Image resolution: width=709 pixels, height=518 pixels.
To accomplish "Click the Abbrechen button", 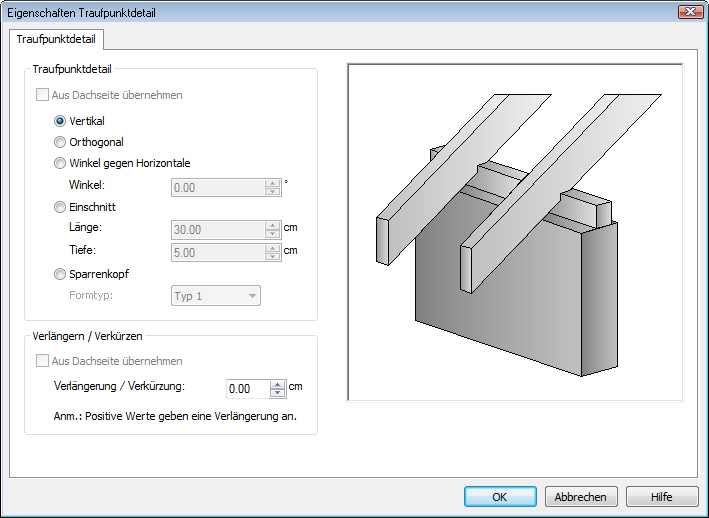I will (x=581, y=497).
